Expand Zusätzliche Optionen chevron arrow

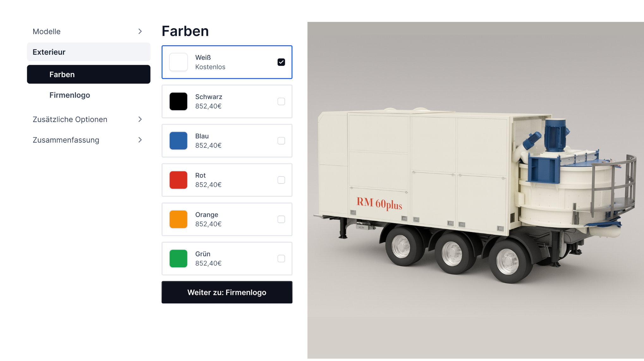140,119
